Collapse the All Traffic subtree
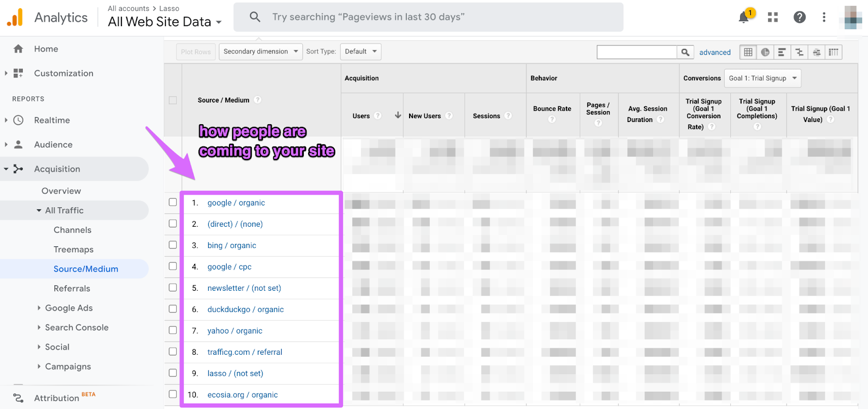The width and height of the screenshot is (868, 409). [x=39, y=210]
